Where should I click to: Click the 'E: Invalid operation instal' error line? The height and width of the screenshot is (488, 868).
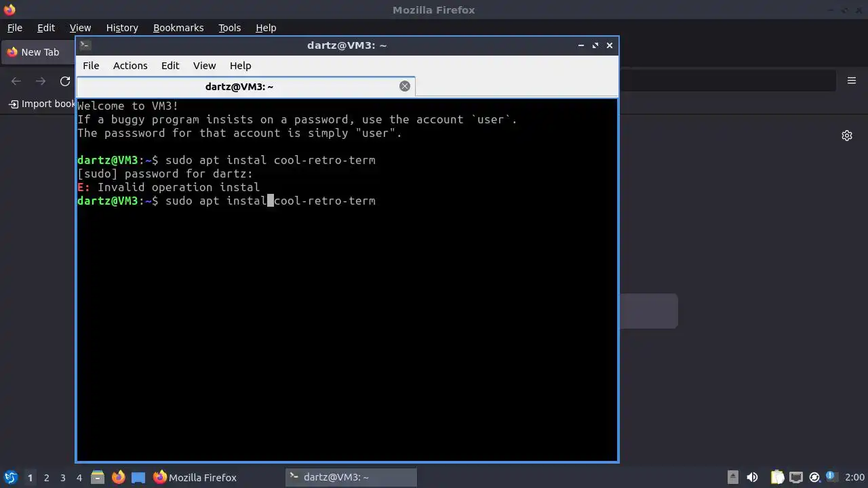pos(169,187)
